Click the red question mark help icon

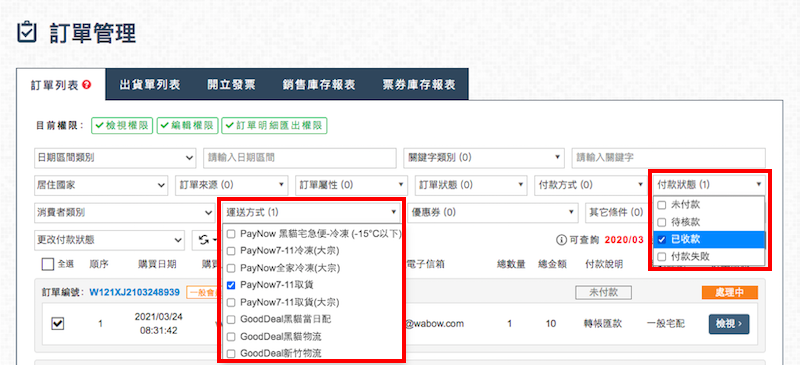86,85
